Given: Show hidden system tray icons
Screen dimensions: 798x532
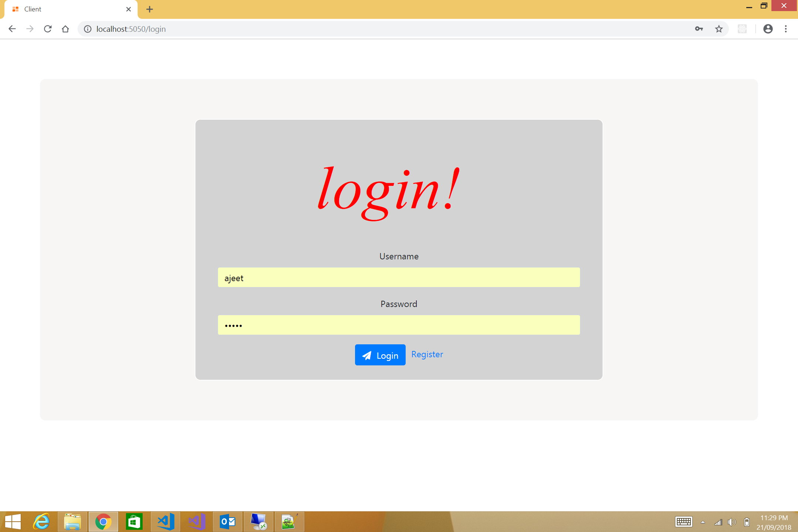Looking at the screenshot, I should [x=703, y=522].
